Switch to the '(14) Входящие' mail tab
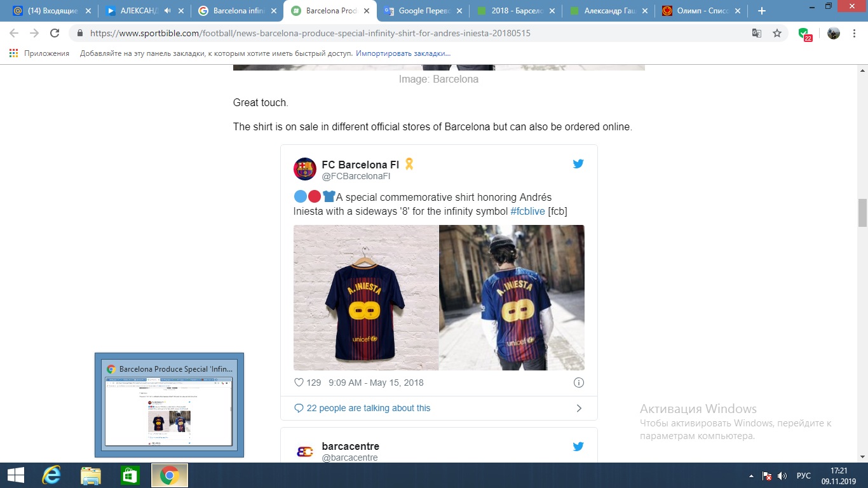 click(x=53, y=11)
